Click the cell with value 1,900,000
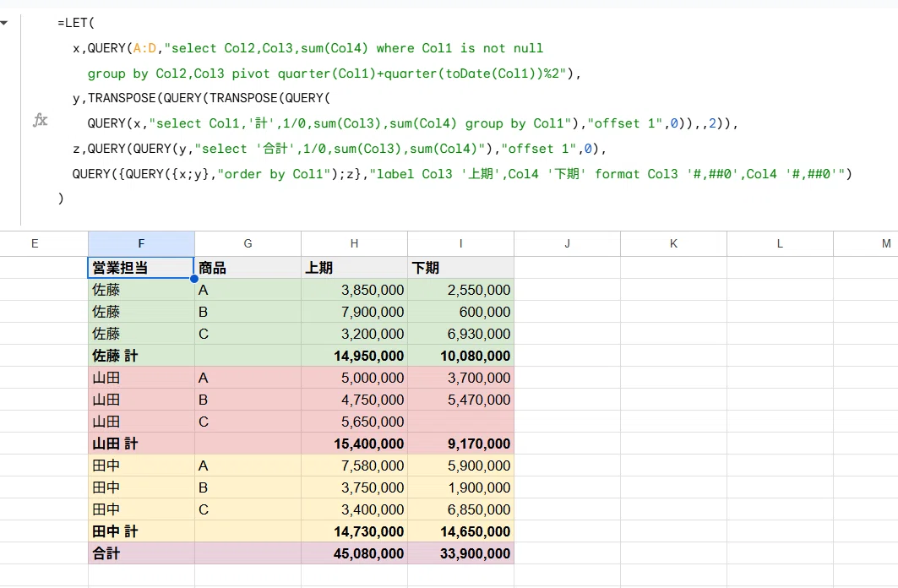The height and width of the screenshot is (588, 898). (x=461, y=487)
